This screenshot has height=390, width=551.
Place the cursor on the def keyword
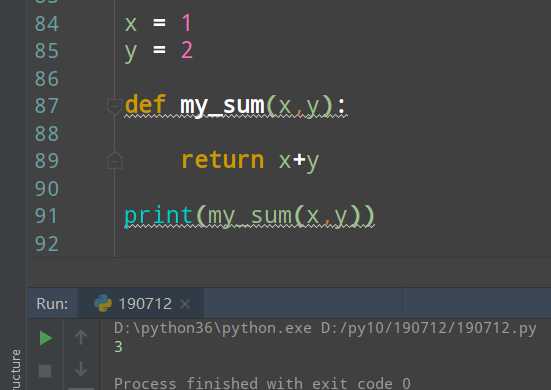coord(145,105)
